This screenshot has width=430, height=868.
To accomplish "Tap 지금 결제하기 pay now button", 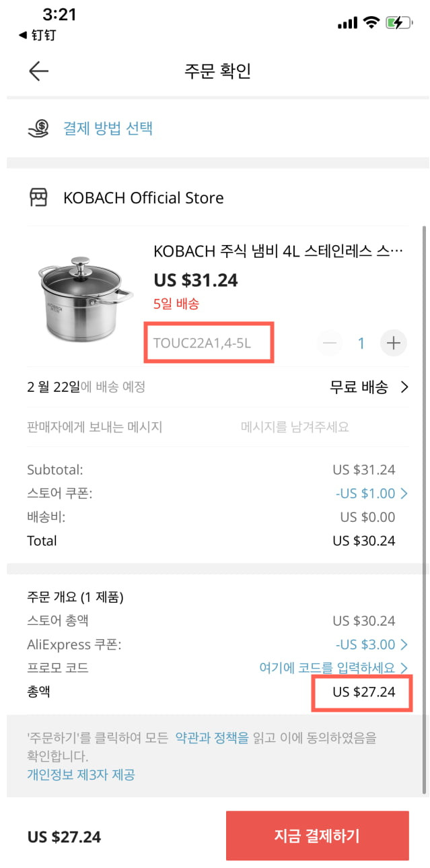I will [x=317, y=836].
